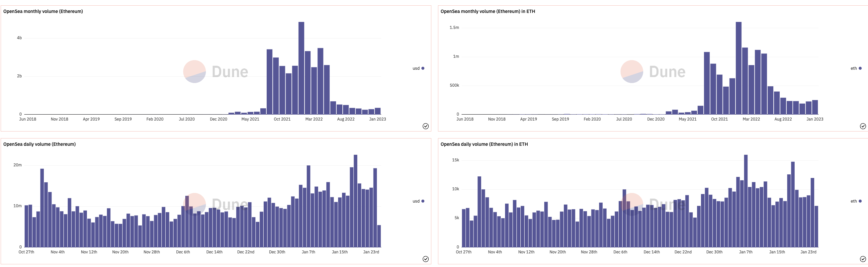Click the '10k' y-axis label on the daily ETH chart

[x=456, y=189]
